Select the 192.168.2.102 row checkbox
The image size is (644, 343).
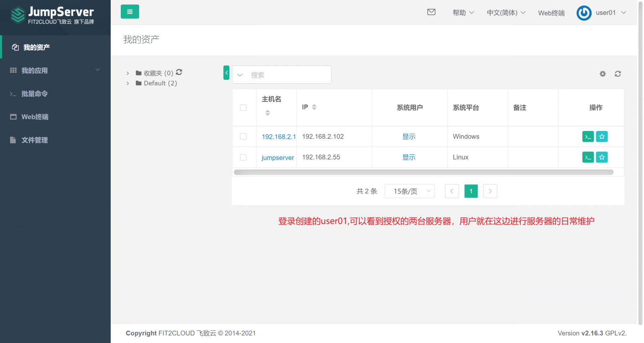(x=243, y=136)
